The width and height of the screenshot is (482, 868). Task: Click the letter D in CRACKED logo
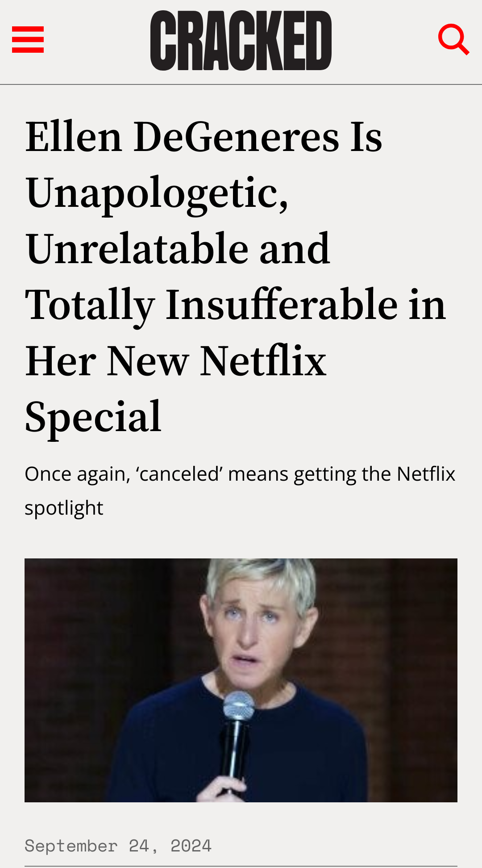pos(318,41)
